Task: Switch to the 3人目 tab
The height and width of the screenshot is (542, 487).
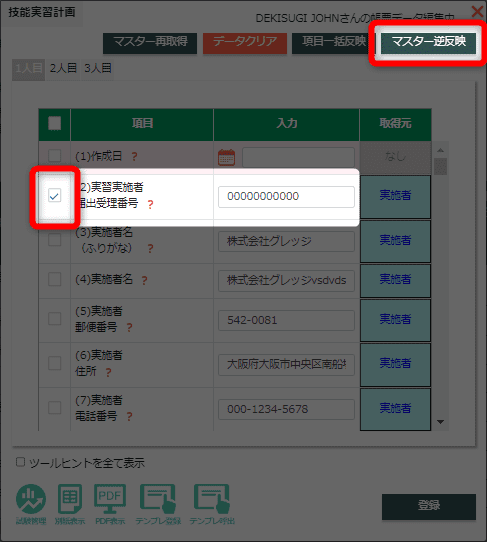Action: [98, 68]
